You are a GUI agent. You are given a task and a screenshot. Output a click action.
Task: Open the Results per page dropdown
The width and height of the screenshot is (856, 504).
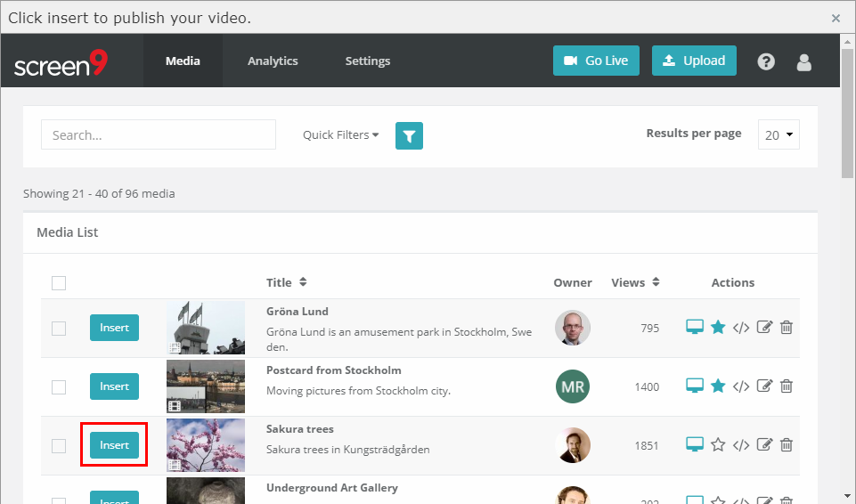(x=779, y=134)
